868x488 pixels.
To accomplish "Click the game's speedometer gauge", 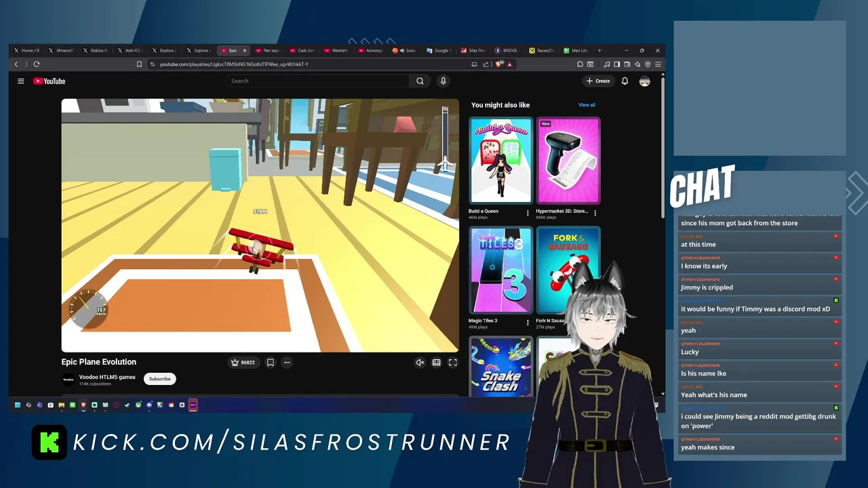I will tap(88, 309).
